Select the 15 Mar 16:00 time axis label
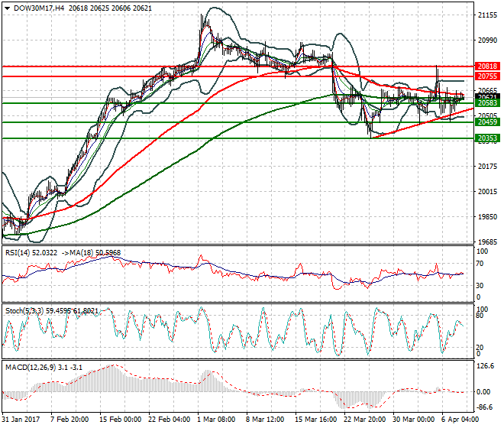The image size is (504, 428). (315, 420)
